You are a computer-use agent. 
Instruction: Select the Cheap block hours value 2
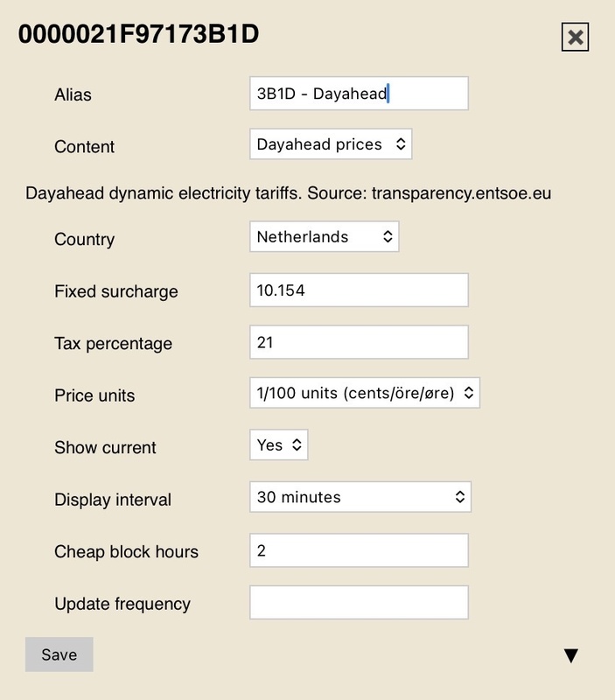tap(359, 549)
